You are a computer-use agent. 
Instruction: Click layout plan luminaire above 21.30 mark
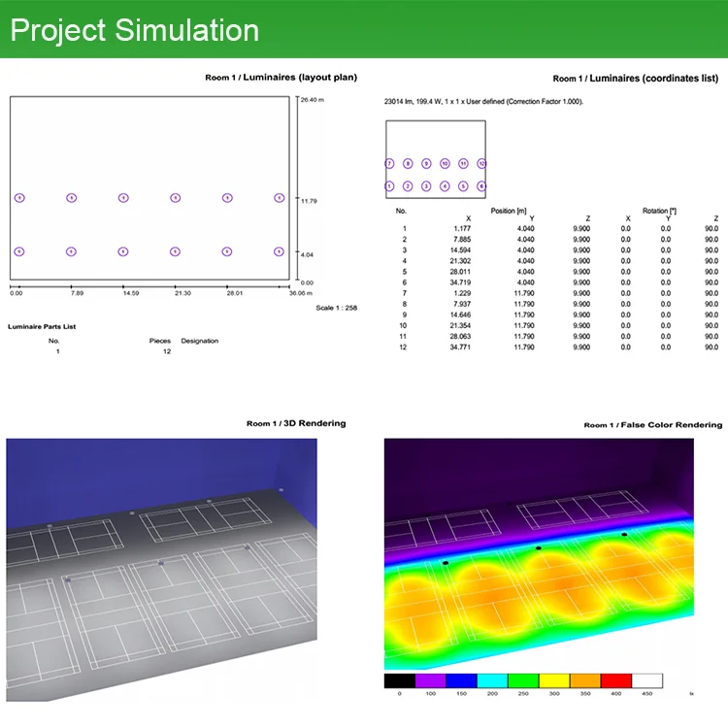[x=175, y=251]
